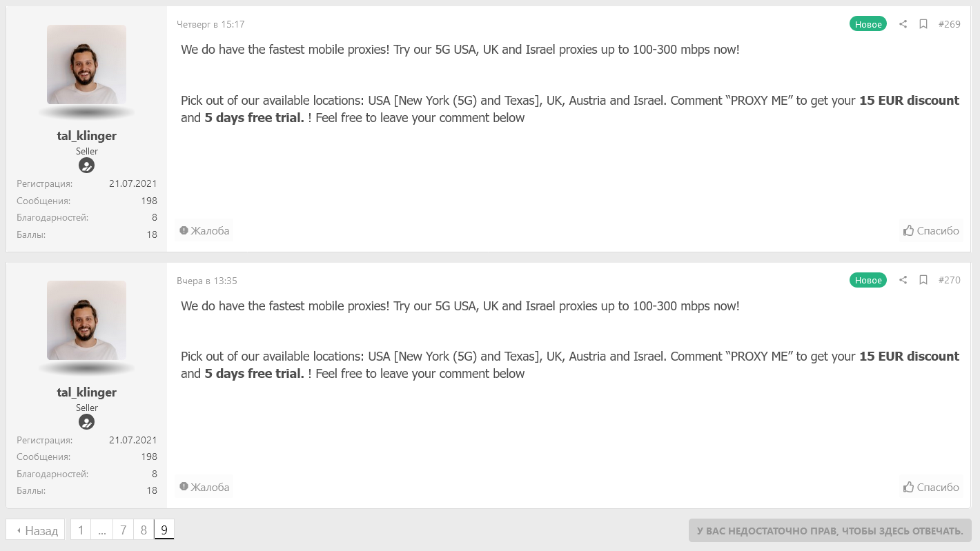Viewport: 980px width, 551px height.
Task: Open post permalink #269
Action: tap(949, 24)
